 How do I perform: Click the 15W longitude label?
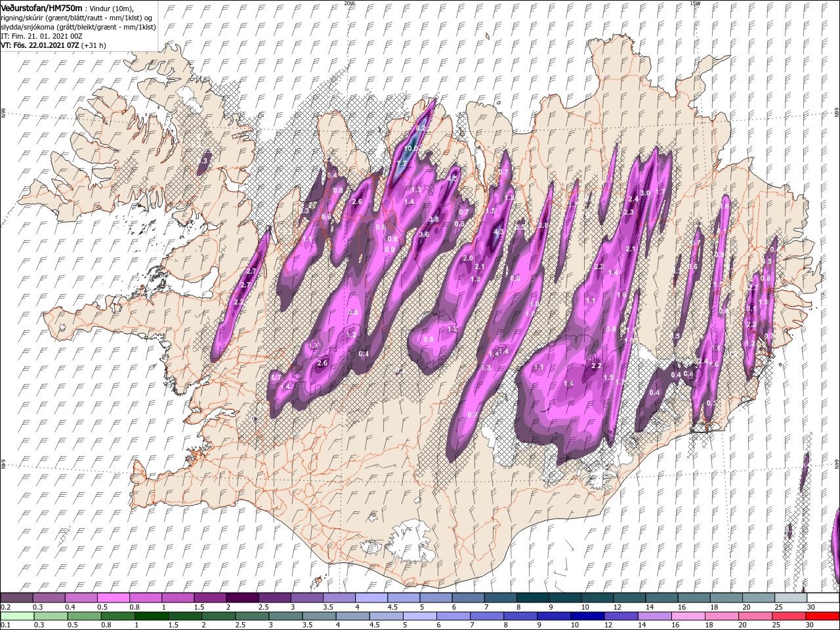click(695, 3)
